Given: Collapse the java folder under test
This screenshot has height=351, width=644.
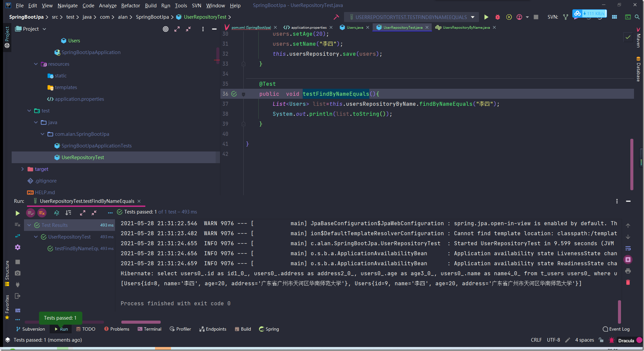Looking at the screenshot, I should coord(36,122).
